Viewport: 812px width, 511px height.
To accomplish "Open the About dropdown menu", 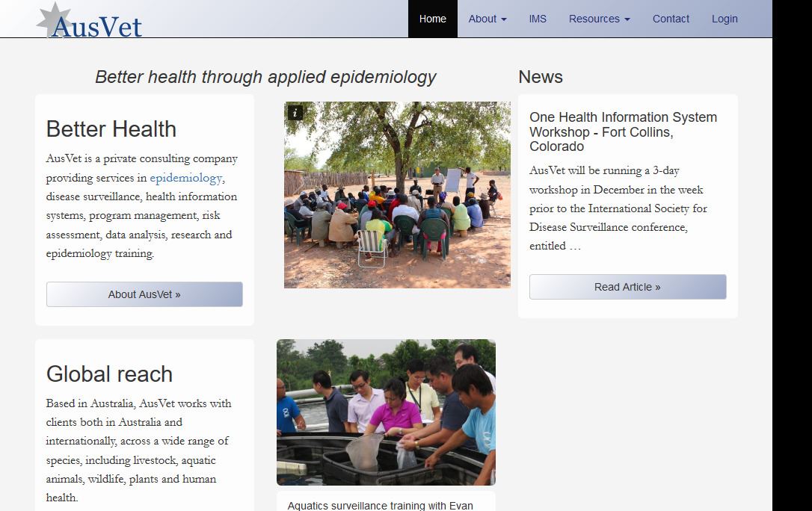I will 487,19.
